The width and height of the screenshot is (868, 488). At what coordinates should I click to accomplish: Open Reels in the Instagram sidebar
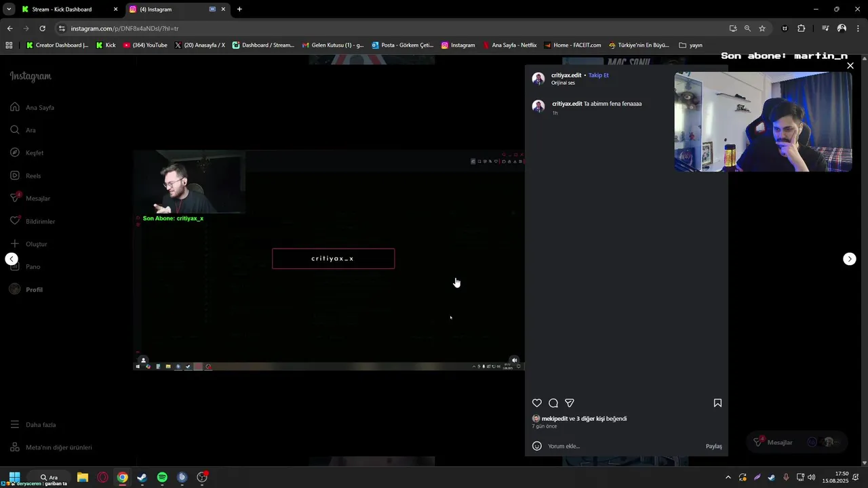[26, 176]
